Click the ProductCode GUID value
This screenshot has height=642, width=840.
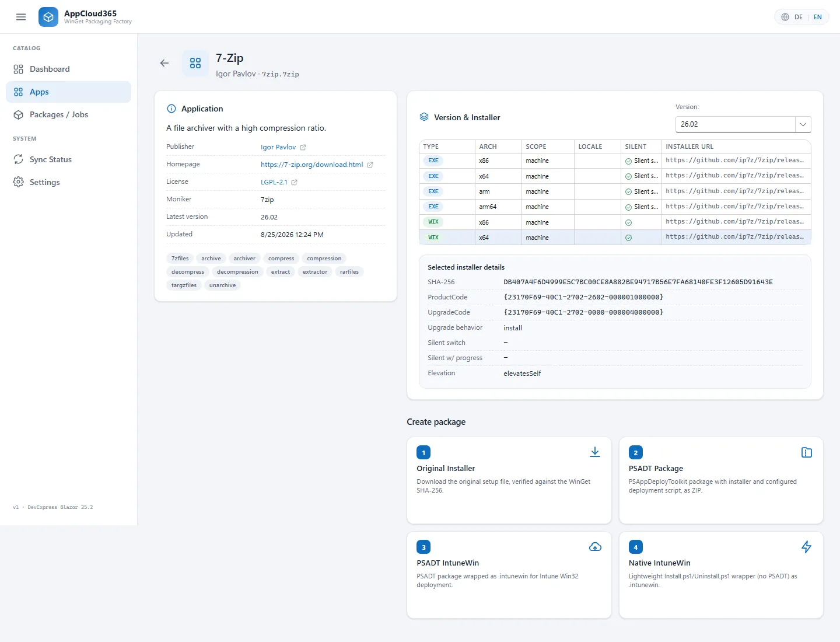pyautogui.click(x=583, y=297)
